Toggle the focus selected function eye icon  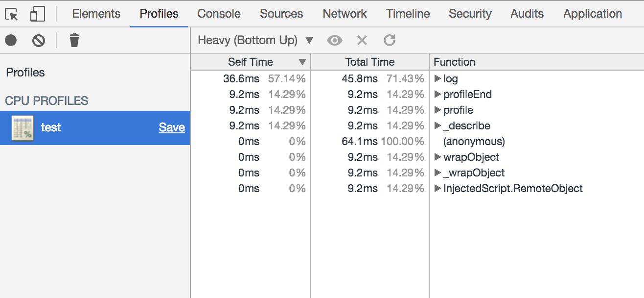tap(335, 40)
